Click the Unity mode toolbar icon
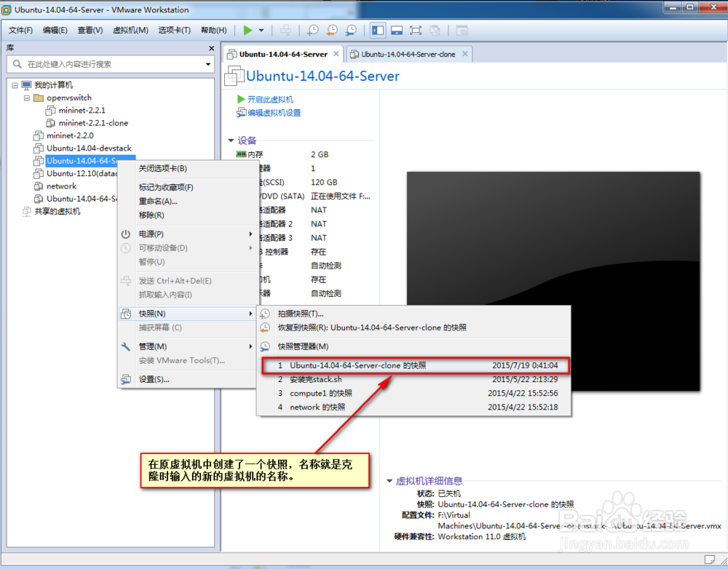Image resolution: width=728 pixels, height=569 pixels. (x=435, y=30)
